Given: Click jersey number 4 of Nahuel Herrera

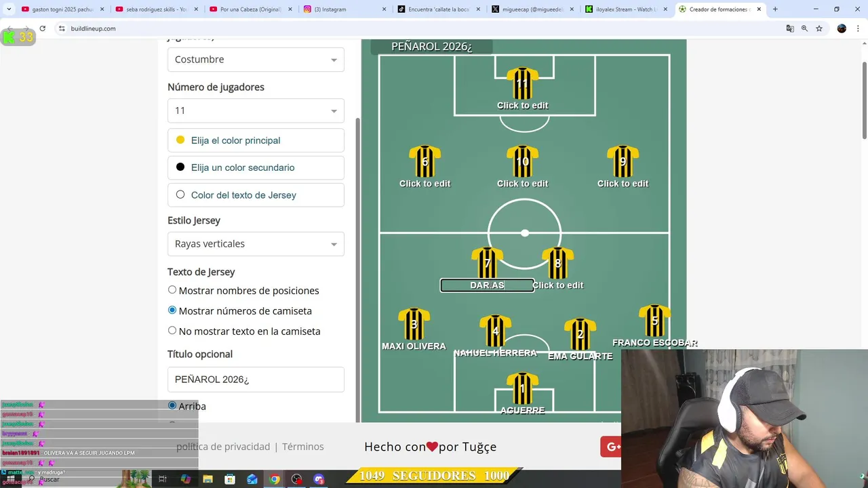Looking at the screenshot, I should click(495, 331).
